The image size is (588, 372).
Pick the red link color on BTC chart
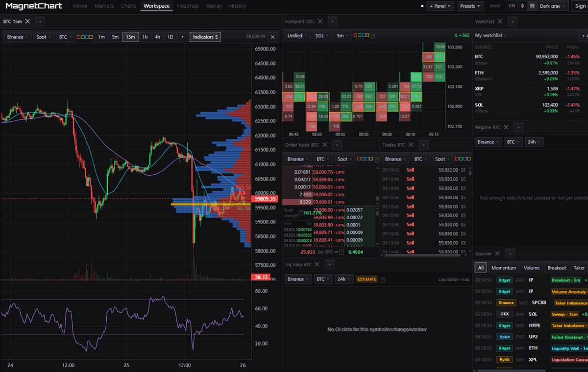tap(79, 37)
